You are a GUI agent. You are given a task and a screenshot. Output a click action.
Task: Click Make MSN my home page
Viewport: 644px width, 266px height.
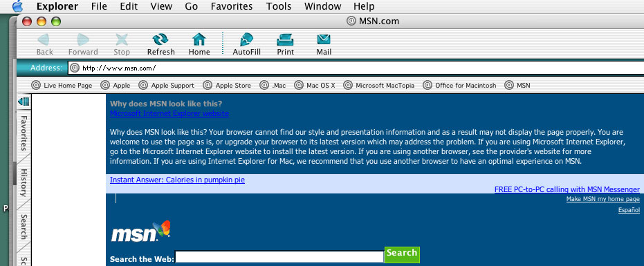pyautogui.click(x=603, y=199)
